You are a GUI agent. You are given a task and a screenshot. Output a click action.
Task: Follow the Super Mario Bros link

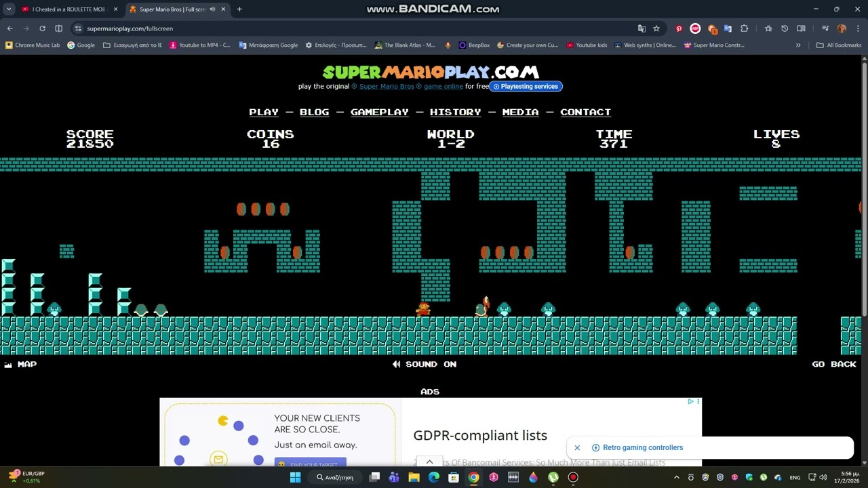point(387,86)
